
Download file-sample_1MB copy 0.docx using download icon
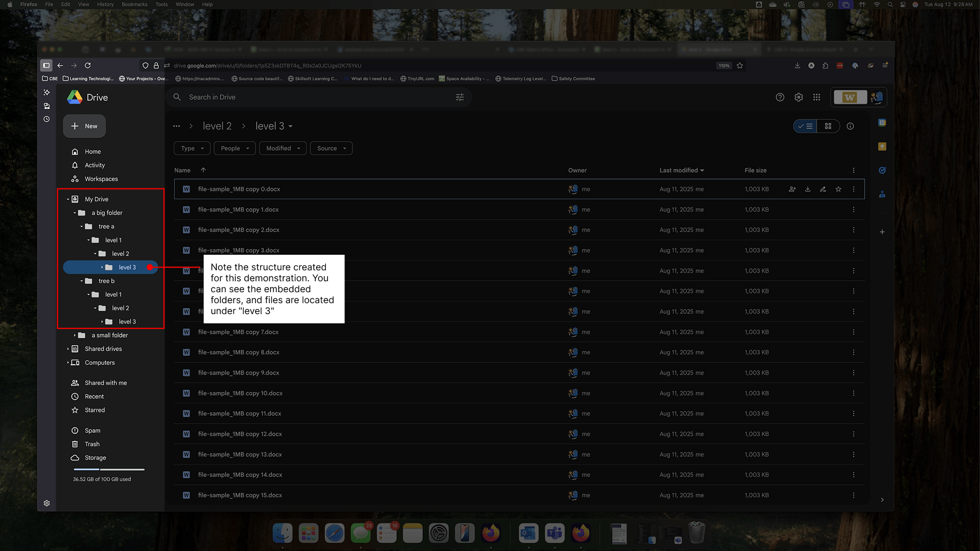808,188
